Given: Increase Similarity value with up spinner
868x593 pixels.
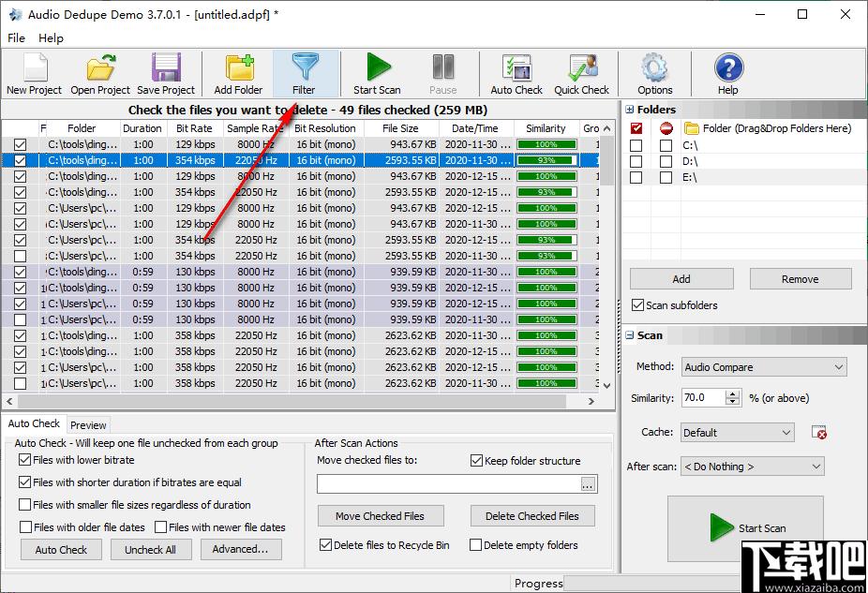Looking at the screenshot, I should 733,393.
